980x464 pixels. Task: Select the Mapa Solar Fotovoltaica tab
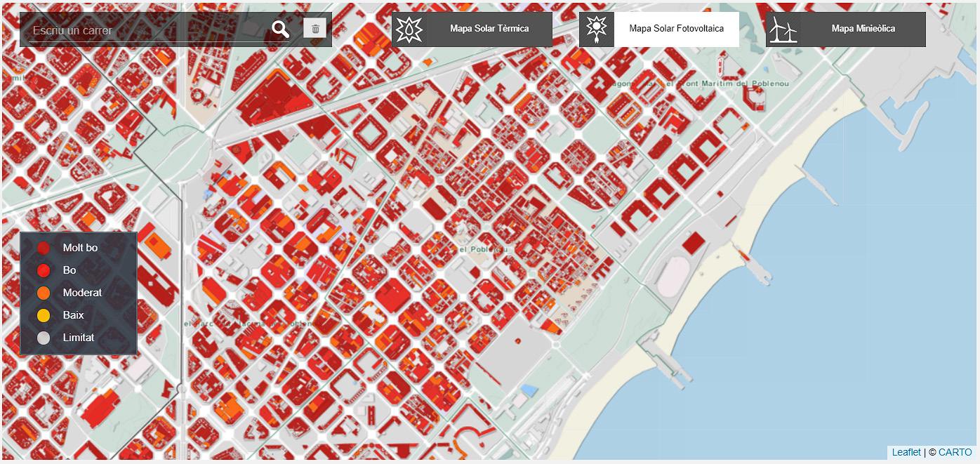pos(658,29)
